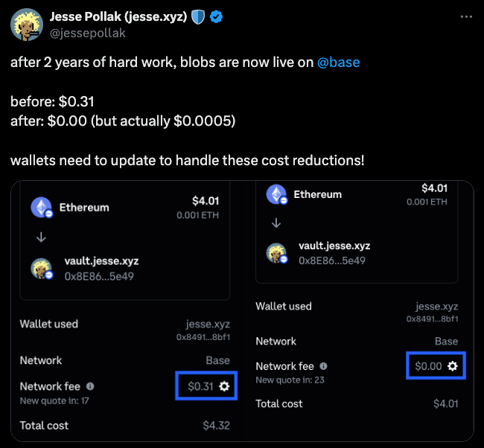Open the @base mention link
Image resolution: width=484 pixels, height=448 pixels.
(338, 63)
